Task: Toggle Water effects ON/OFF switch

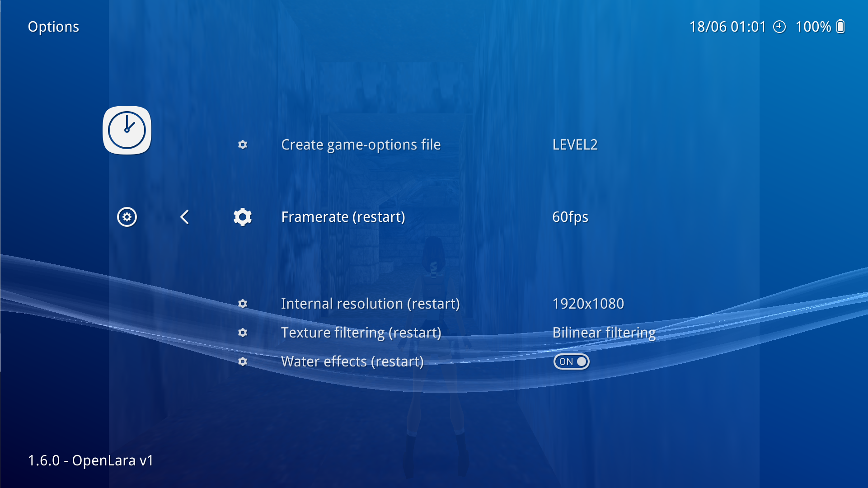Action: click(x=571, y=361)
